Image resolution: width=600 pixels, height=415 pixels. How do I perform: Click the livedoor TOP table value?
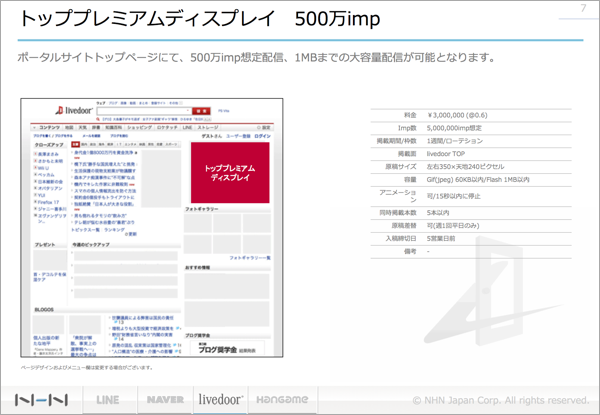(x=446, y=154)
